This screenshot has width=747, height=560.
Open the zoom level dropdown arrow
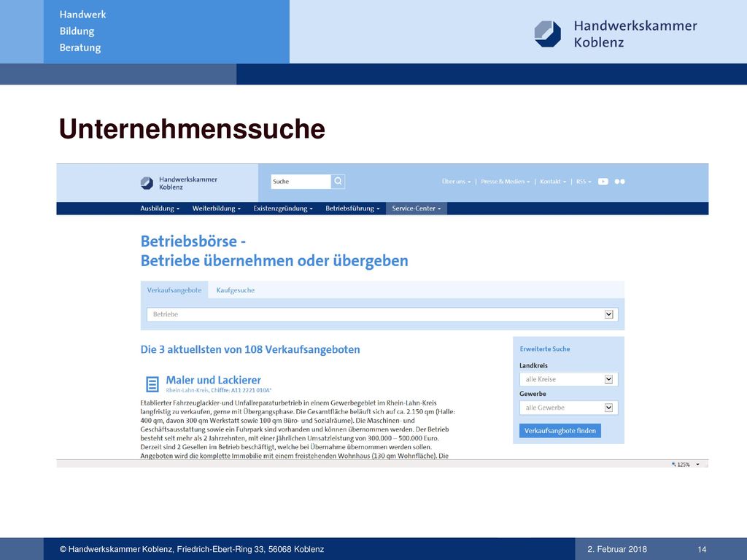click(x=697, y=464)
